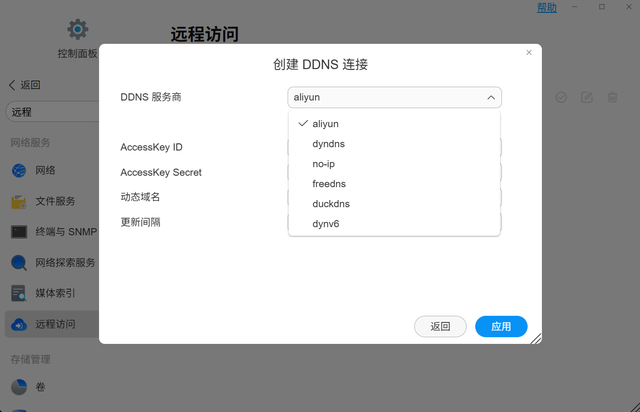Pick dynv6 from the dropdown list
The height and width of the screenshot is (412, 640).
click(x=326, y=224)
